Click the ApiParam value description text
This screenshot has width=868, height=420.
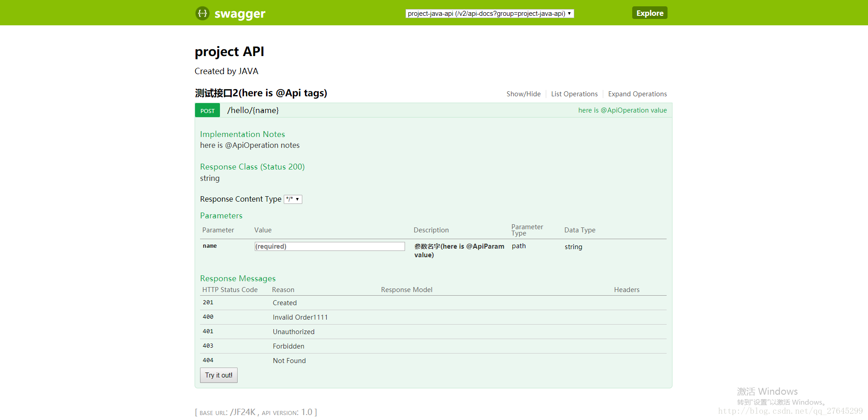click(x=459, y=250)
